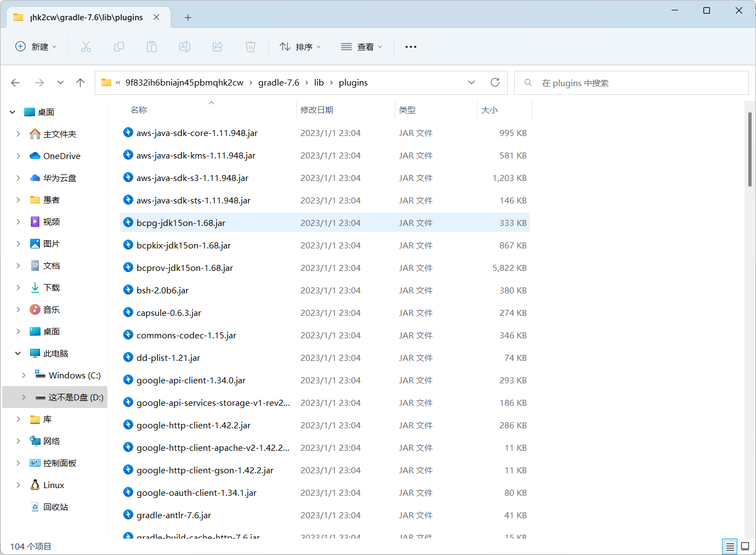The image size is (756, 555).
Task: Switch to details view icon in status bar
Action: (x=730, y=546)
